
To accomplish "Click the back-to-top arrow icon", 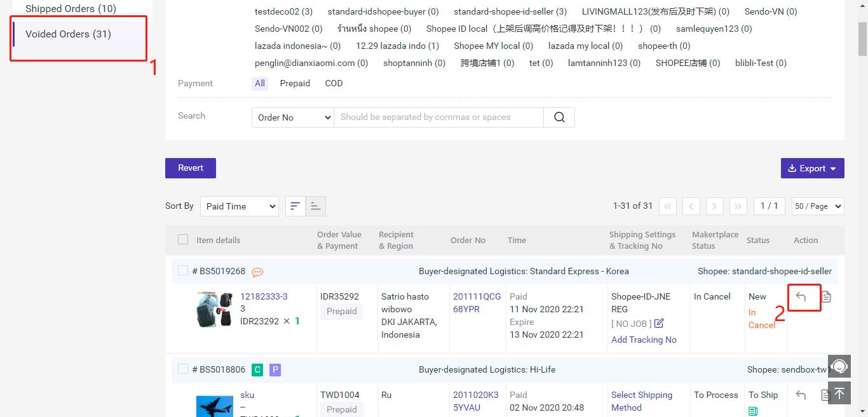I will [x=839, y=394].
